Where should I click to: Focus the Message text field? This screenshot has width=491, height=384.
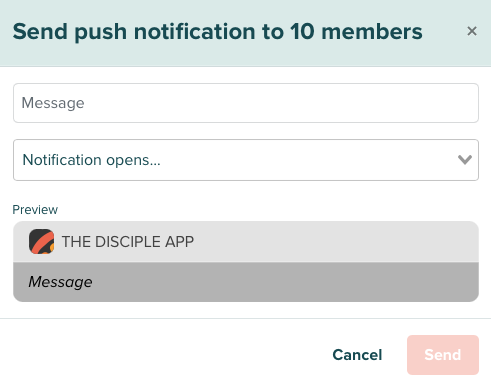246,103
